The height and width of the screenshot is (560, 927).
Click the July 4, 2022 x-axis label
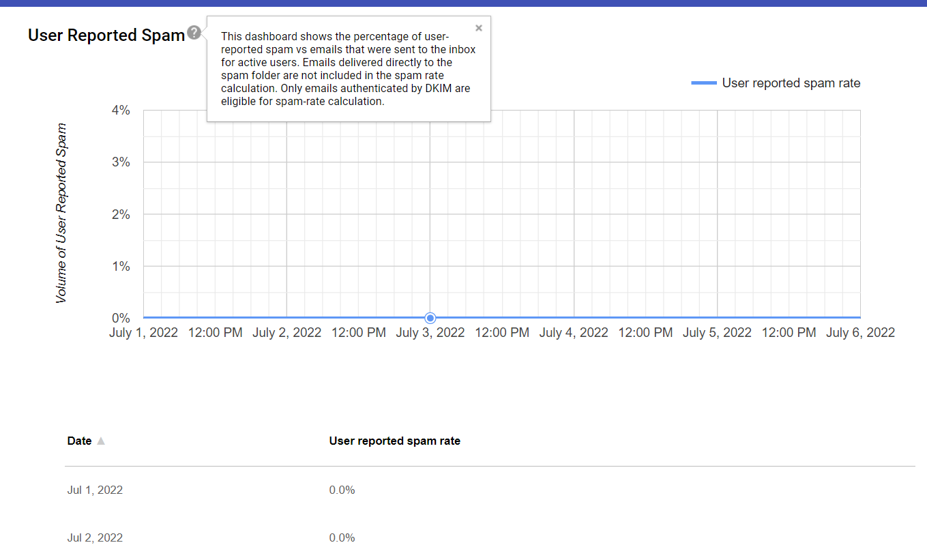(x=574, y=333)
